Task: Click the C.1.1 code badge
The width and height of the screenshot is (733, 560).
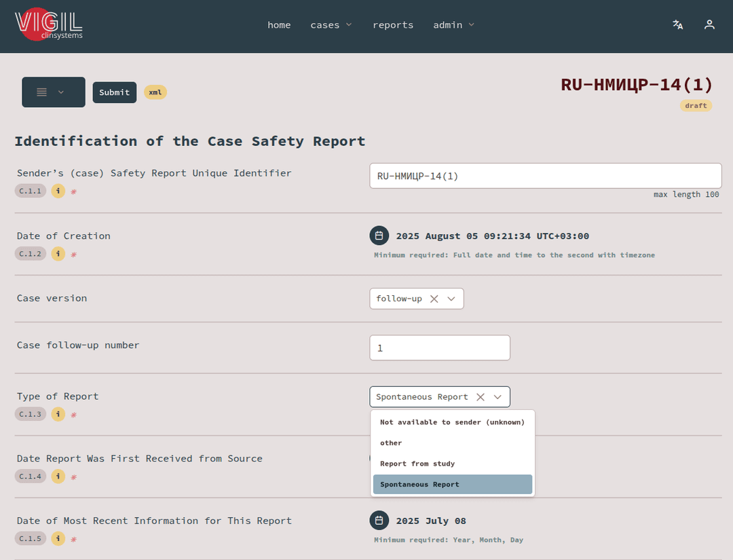Action: 31,191
